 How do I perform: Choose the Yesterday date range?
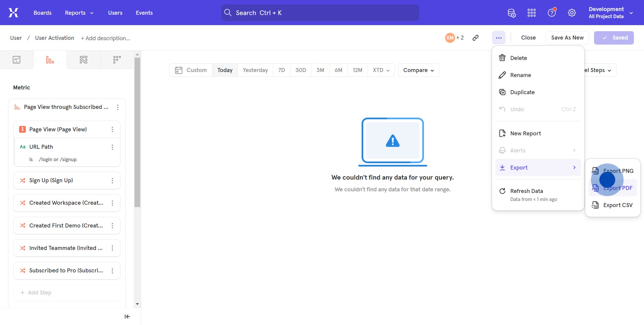[x=255, y=70]
